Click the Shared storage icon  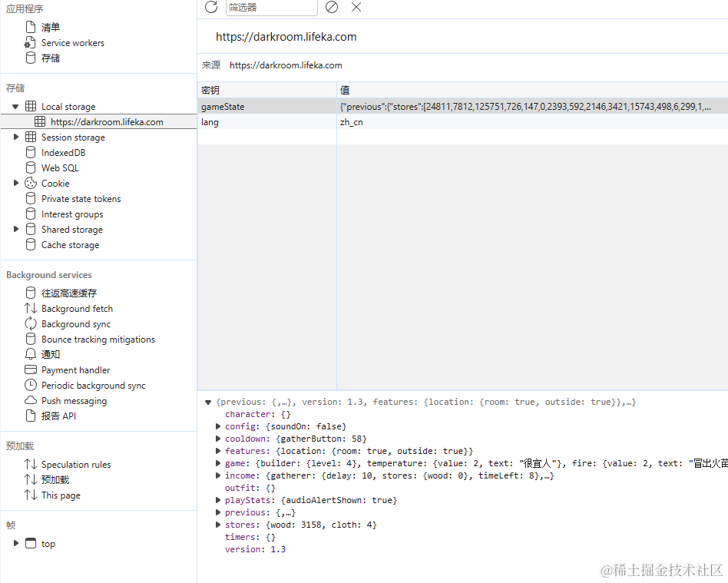[31, 229]
